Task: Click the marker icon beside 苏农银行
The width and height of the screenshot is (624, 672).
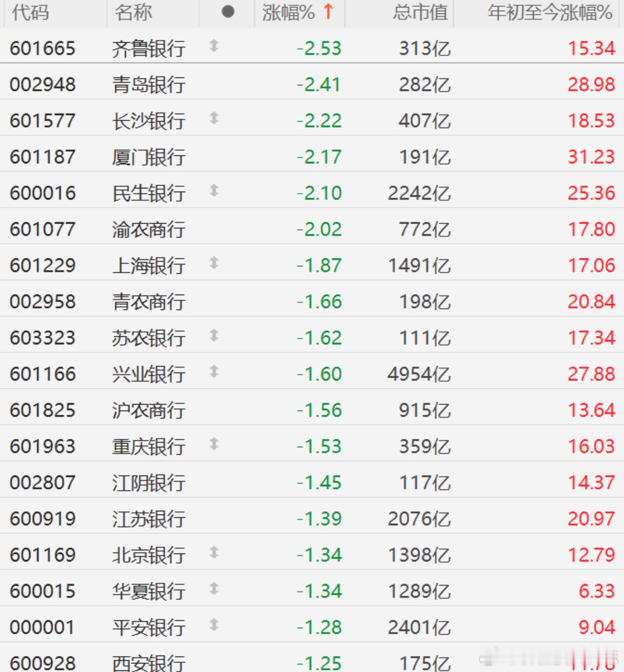Action: click(214, 335)
